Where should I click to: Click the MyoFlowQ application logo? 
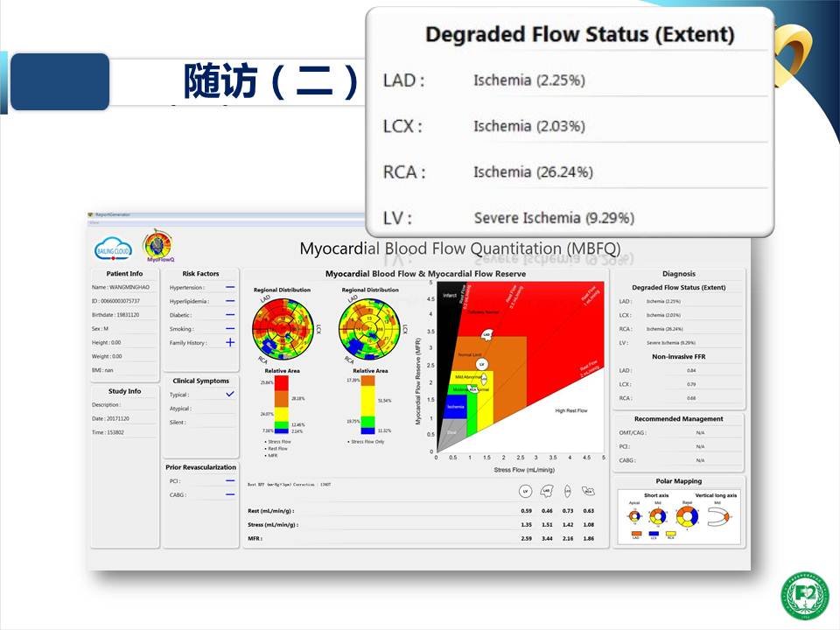(x=158, y=245)
